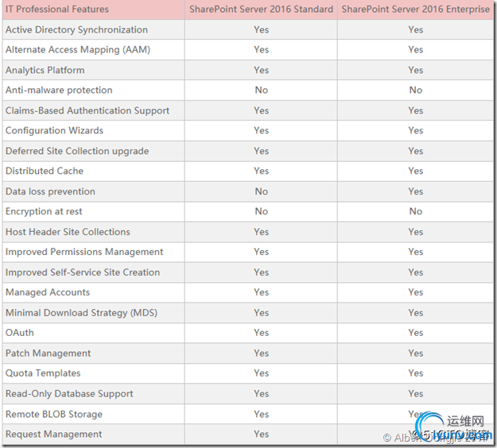
Task: Click Standard 'Yes' for Request Management
Action: click(x=262, y=434)
